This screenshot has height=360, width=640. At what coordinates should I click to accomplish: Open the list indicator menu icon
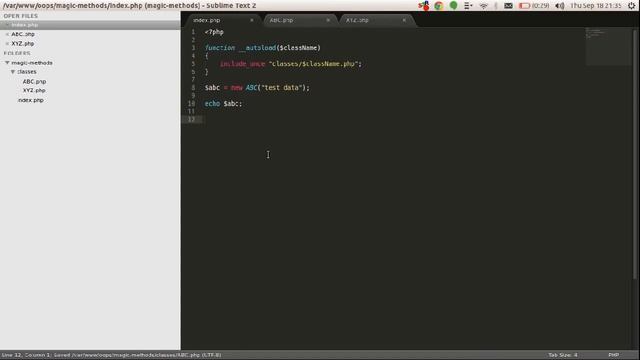(468, 6)
